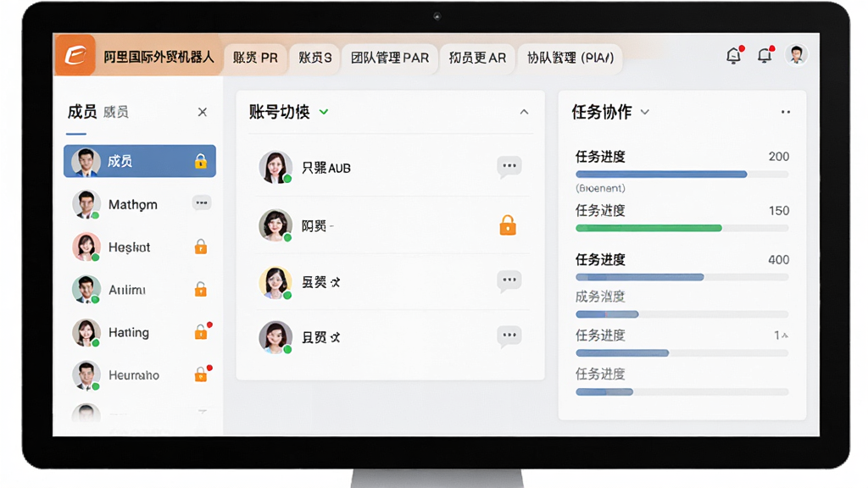Click the 账号切换 panel heading
868x488 pixels.
point(279,113)
